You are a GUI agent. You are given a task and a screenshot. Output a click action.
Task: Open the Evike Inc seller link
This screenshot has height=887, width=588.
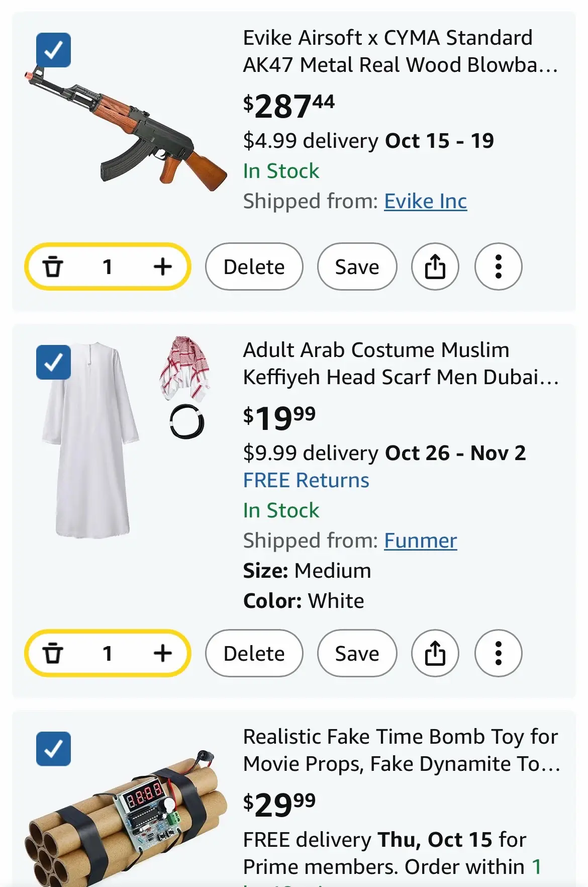click(426, 201)
